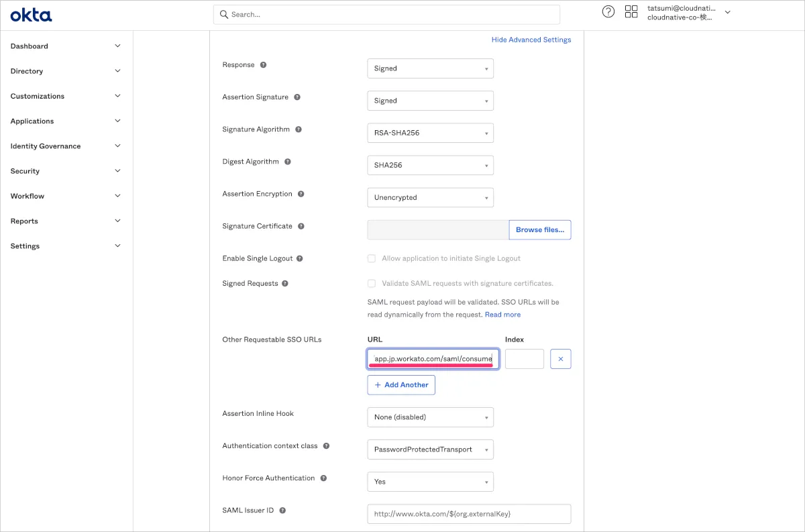
Task: Open the Signature Algorithm RSA-SHA256 dropdown
Action: click(x=430, y=133)
